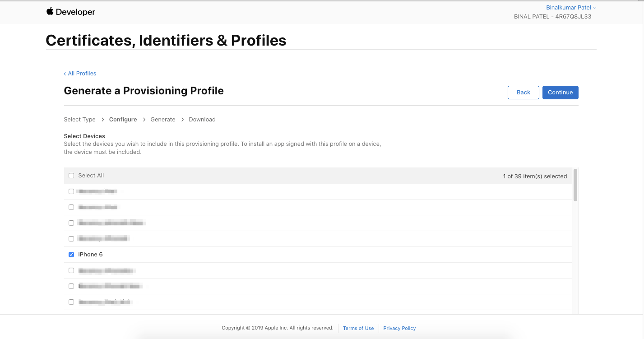Go back via All Profiles link

pyautogui.click(x=80, y=73)
